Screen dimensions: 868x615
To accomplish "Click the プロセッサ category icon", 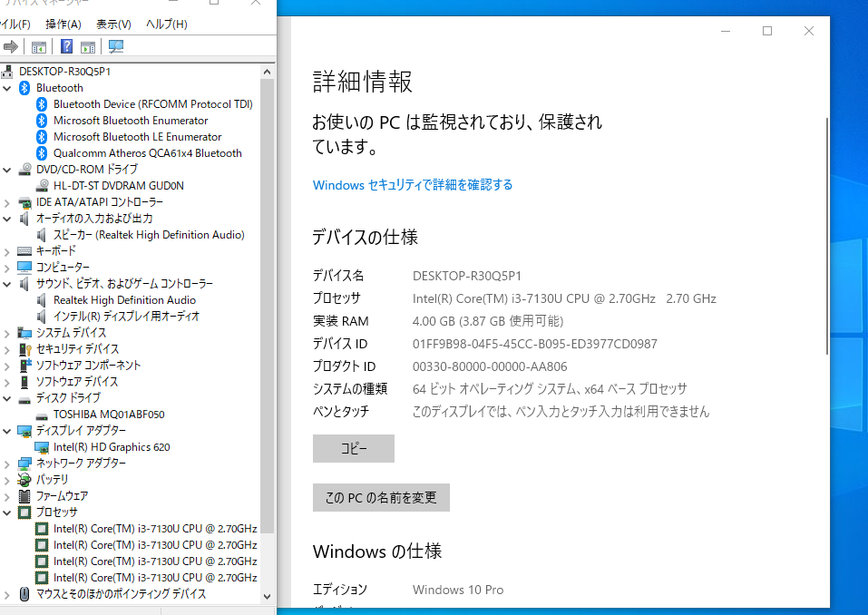I will point(24,512).
